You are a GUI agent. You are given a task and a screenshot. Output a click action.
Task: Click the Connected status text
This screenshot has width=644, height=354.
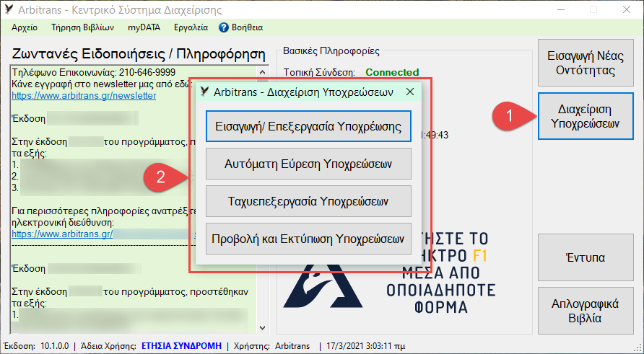(392, 73)
